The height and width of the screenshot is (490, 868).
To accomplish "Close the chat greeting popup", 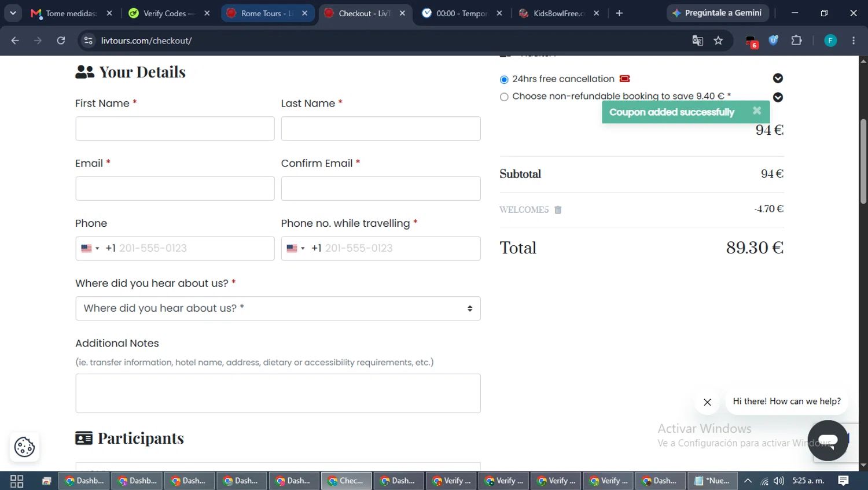I will [707, 402].
